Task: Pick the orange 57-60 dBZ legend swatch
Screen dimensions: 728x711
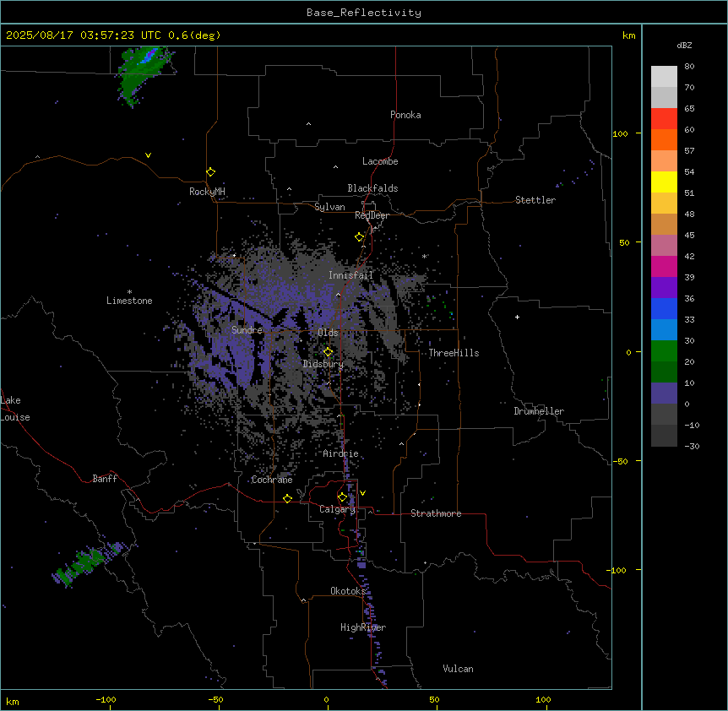Action: coord(664,139)
